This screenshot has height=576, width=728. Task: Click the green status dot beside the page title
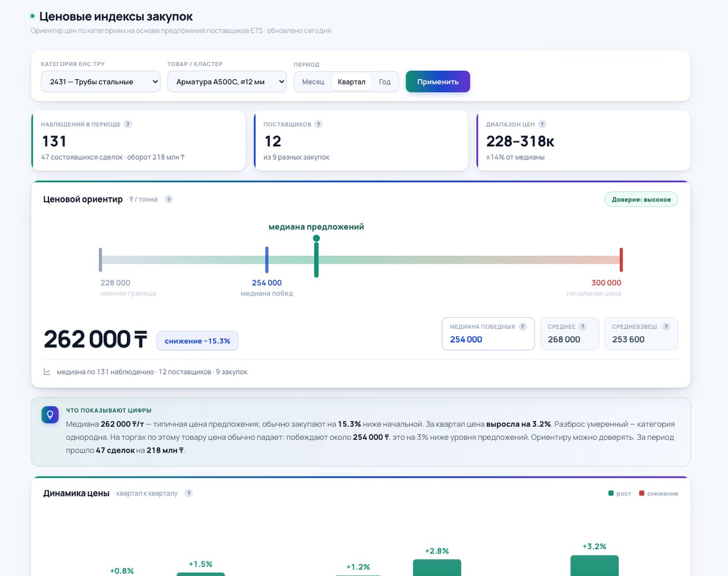pos(33,17)
